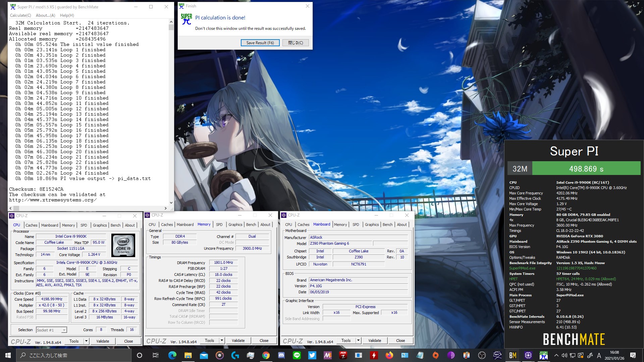The image size is (644, 362).
Task: Open Tools dropdown arrow in left CPU-Z
Action: tap(86, 341)
